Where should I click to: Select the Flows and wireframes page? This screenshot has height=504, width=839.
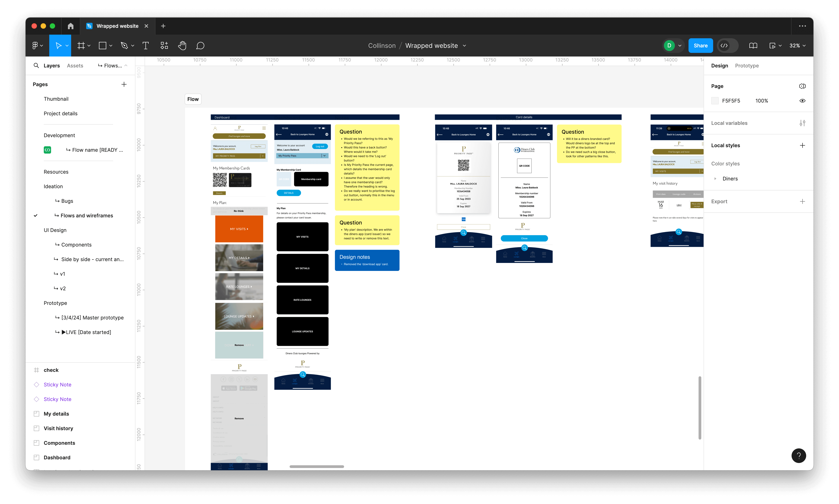pos(87,215)
